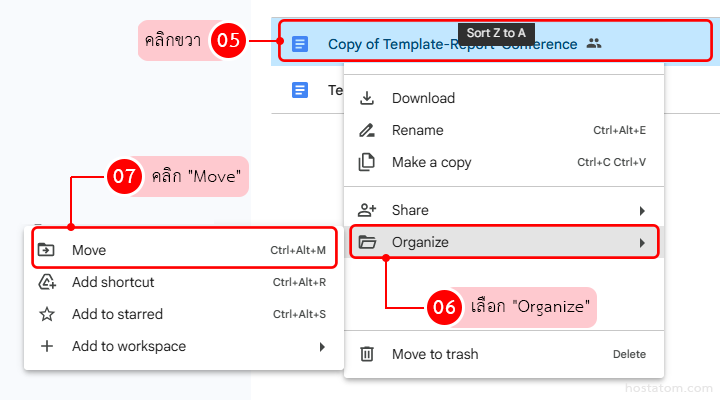720x400 pixels.
Task: Pick the "Move to trash" menu label
Action: tap(435, 354)
